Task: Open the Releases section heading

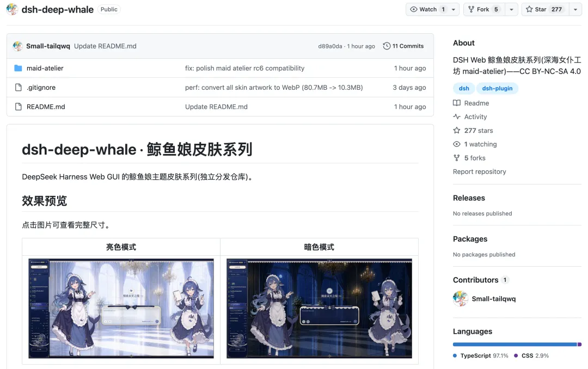Action: 469,198
